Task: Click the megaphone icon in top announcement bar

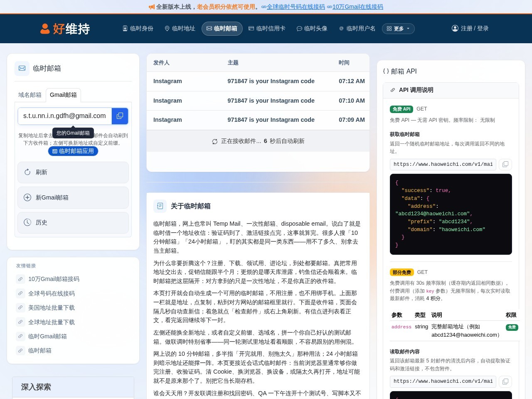Action: (x=152, y=7)
